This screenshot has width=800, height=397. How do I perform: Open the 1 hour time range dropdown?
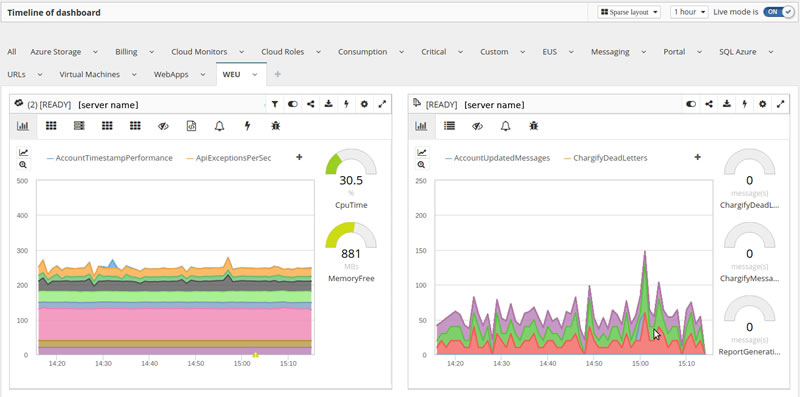pyautogui.click(x=689, y=12)
